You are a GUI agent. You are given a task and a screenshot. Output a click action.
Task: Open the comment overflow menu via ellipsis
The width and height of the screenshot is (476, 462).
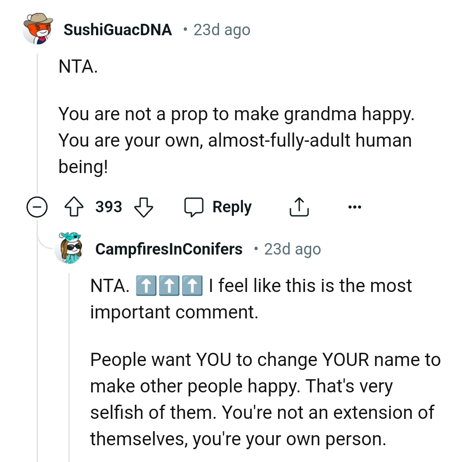click(355, 207)
